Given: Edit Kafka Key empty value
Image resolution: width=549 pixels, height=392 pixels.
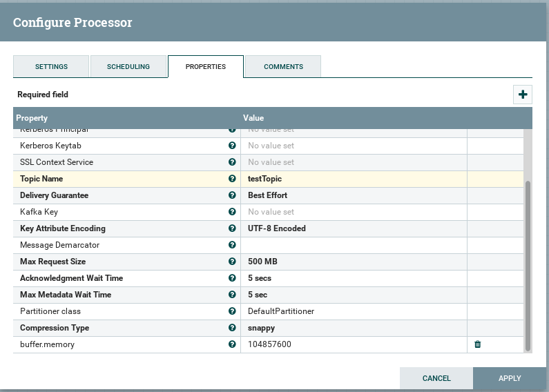Looking at the screenshot, I should [354, 212].
